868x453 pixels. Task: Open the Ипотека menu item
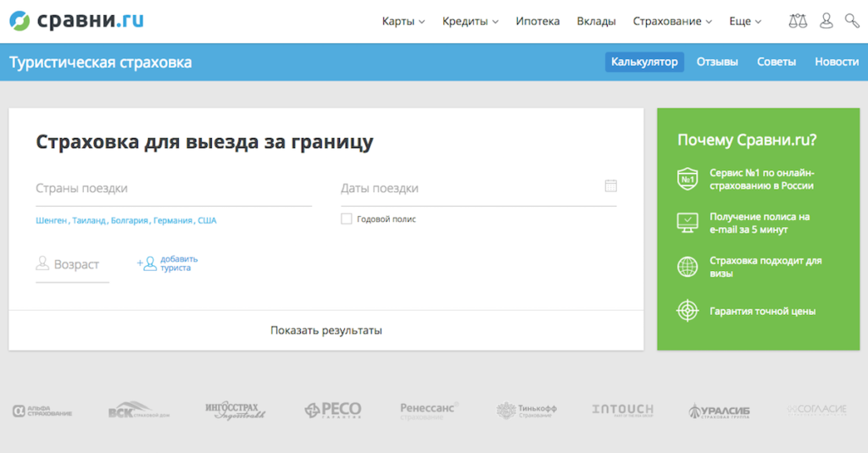537,21
